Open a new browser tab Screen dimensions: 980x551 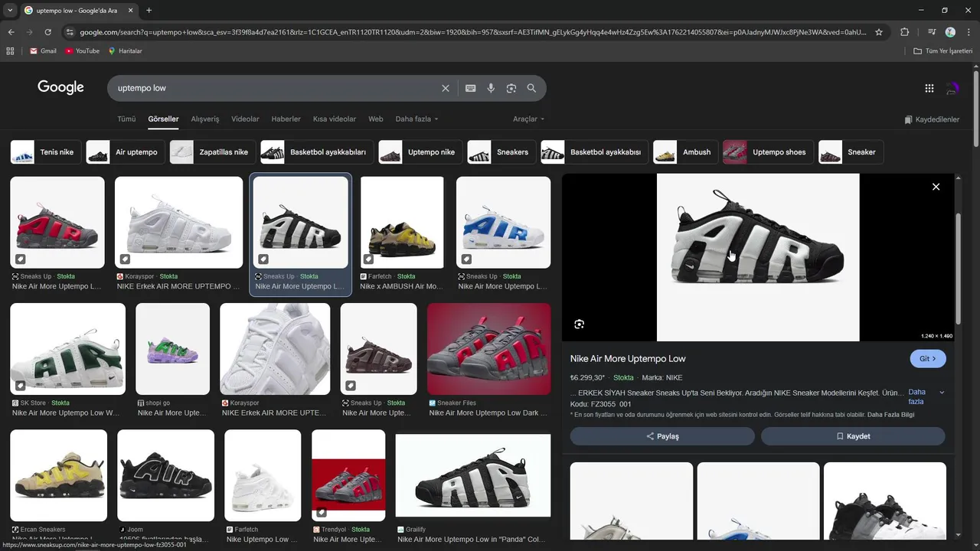pos(149,11)
